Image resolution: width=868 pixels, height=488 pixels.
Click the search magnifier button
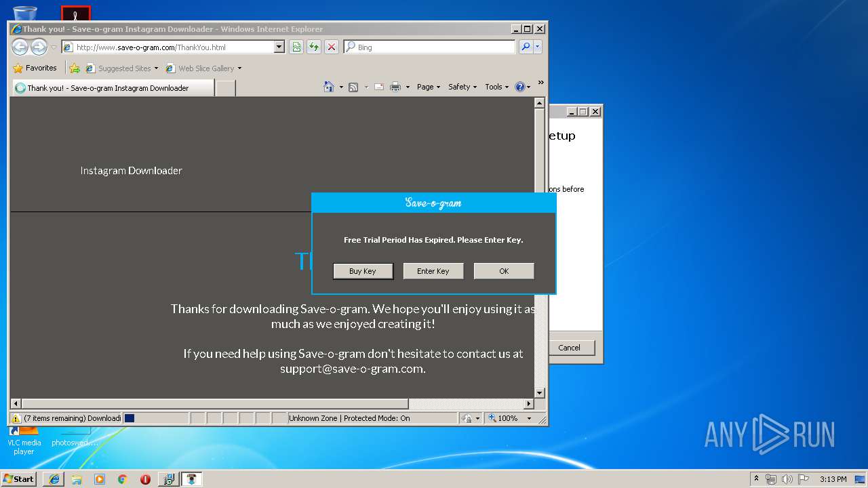(526, 47)
